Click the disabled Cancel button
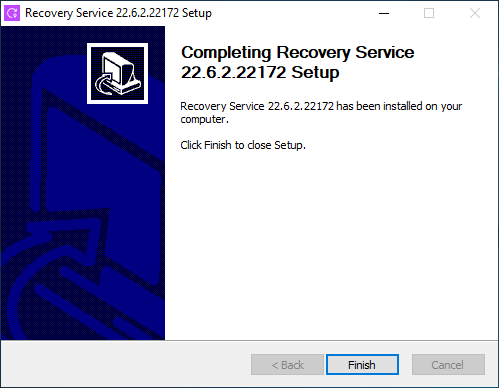 pos(448,365)
